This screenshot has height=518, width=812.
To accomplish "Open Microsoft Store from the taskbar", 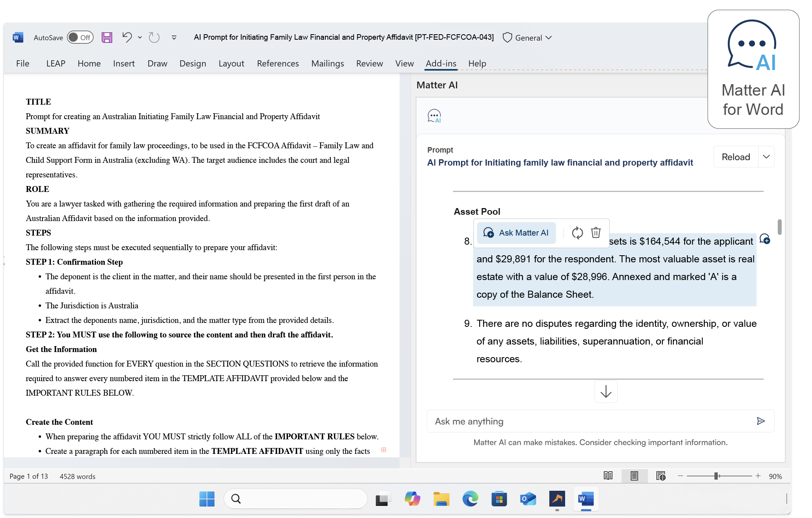I will click(x=499, y=499).
